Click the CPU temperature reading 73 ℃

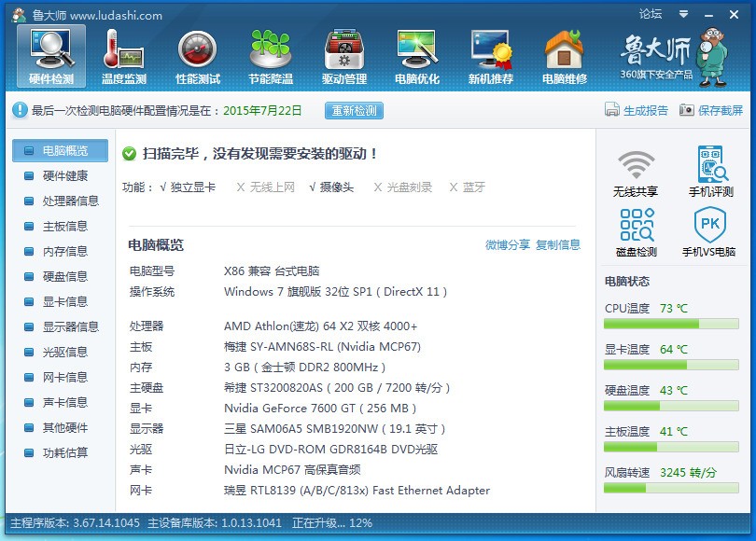click(x=674, y=309)
